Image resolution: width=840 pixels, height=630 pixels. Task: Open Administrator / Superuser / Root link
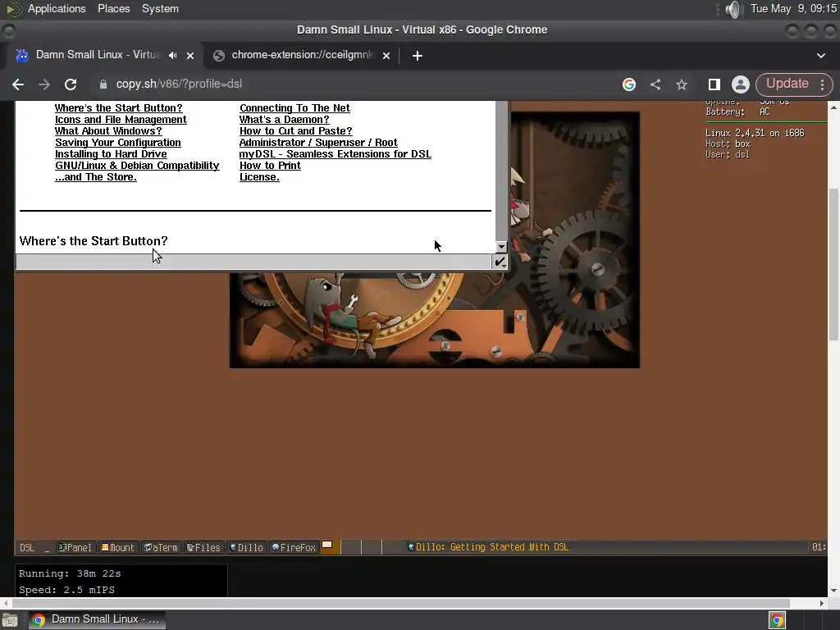[318, 143]
